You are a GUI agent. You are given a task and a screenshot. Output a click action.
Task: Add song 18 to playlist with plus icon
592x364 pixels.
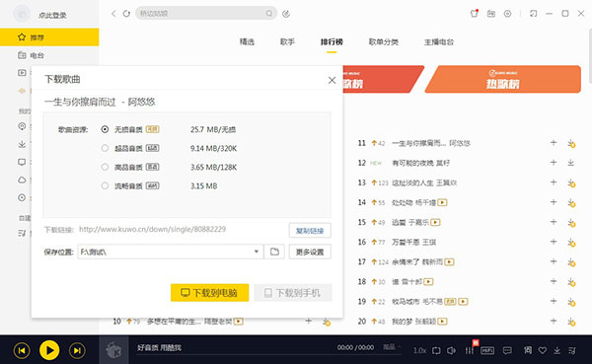[554, 281]
